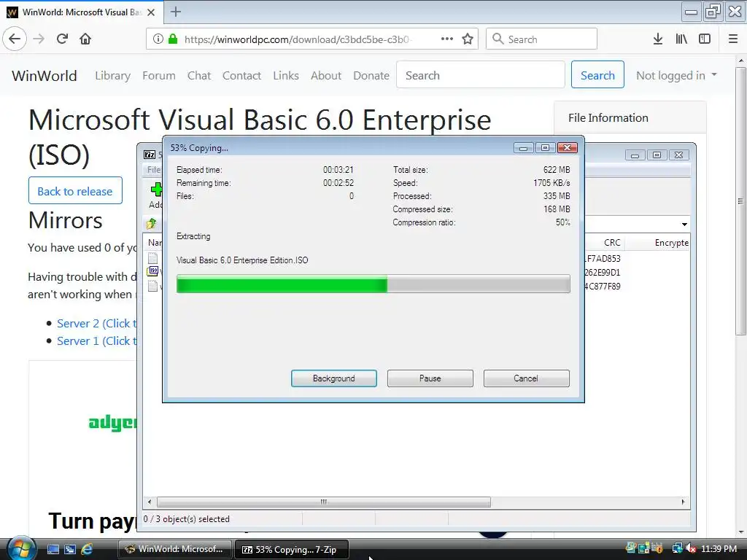Focus Firefox toolbar Search box
The height and width of the screenshot is (560, 747).
pyautogui.click(x=542, y=39)
